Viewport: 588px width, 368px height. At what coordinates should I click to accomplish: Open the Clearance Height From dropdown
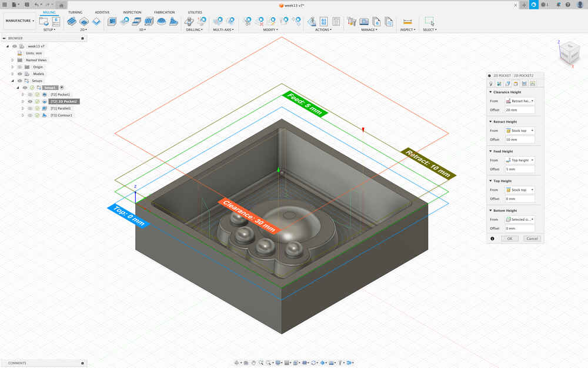pyautogui.click(x=519, y=101)
